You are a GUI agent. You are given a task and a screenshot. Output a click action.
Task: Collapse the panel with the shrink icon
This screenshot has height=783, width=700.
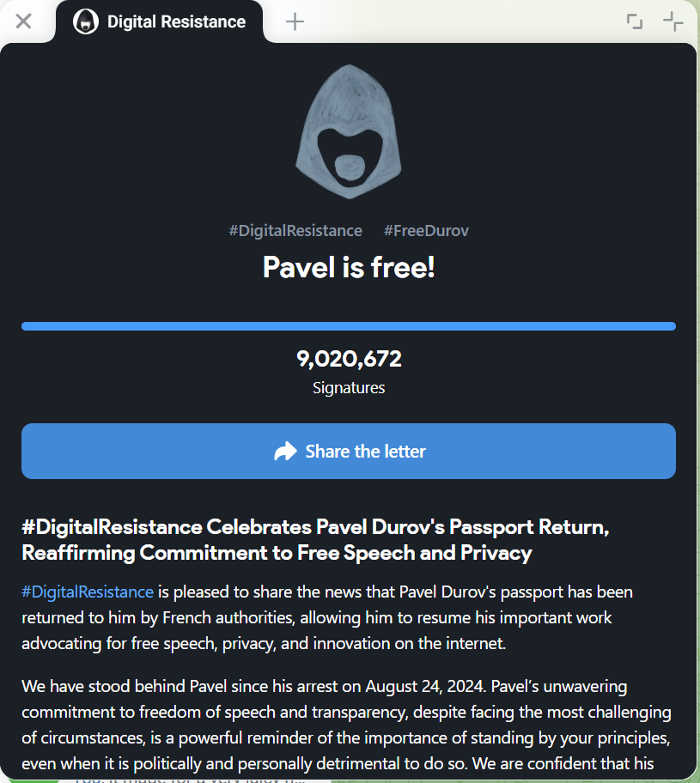point(673,21)
